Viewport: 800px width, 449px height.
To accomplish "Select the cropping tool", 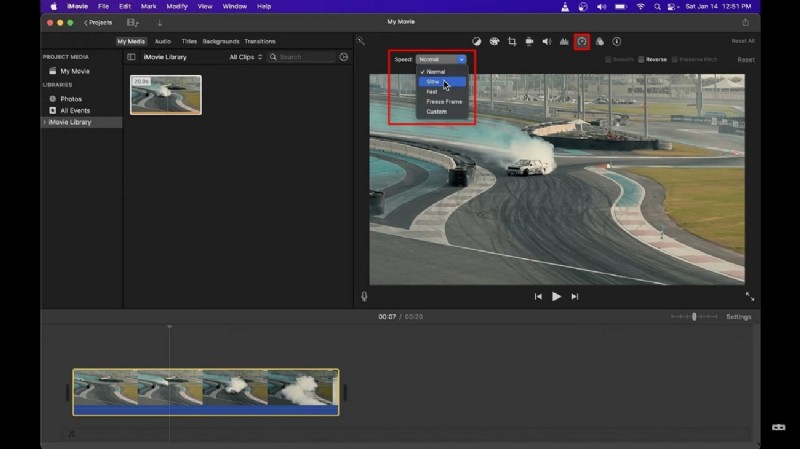I will coord(512,41).
